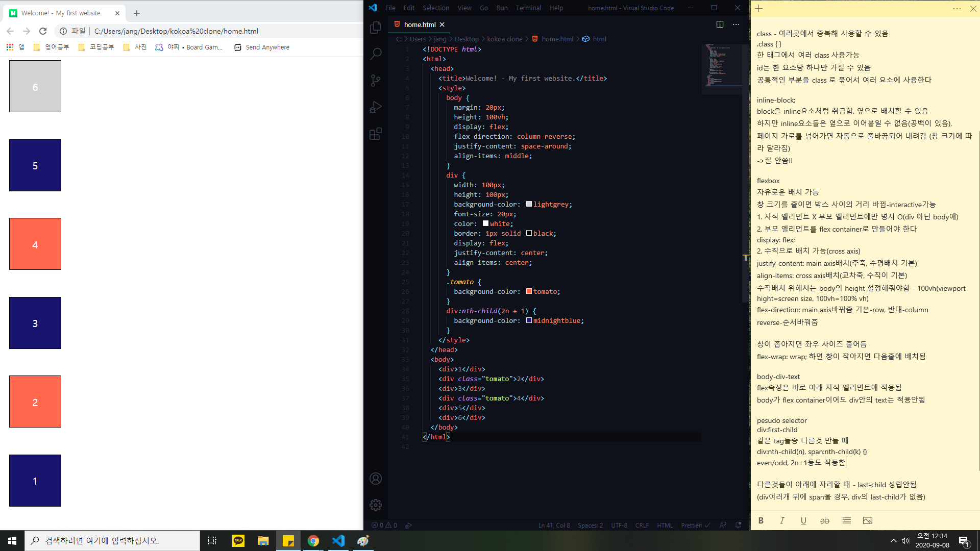This screenshot has width=980, height=551.
Task: Click the Send Anywhere bookmark
Action: tap(262, 47)
